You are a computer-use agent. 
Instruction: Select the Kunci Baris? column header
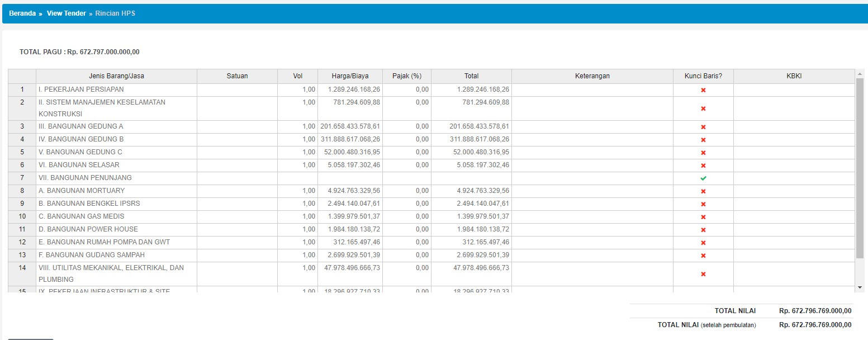(703, 76)
